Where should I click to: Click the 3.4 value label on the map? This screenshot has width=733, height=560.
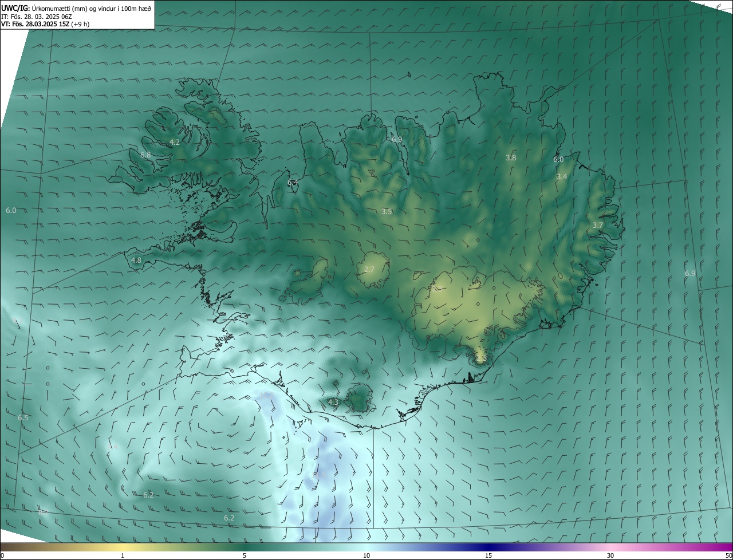point(562,177)
